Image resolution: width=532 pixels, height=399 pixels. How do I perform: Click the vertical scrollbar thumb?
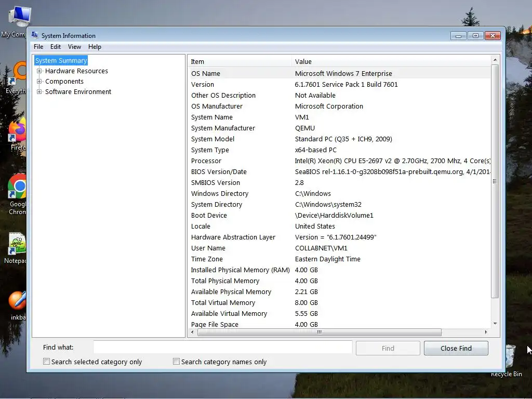click(495, 181)
